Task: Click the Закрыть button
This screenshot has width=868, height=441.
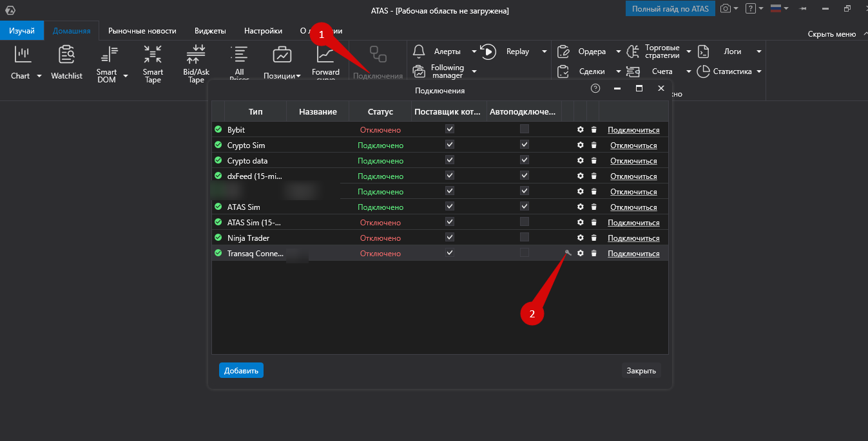Action: click(641, 370)
